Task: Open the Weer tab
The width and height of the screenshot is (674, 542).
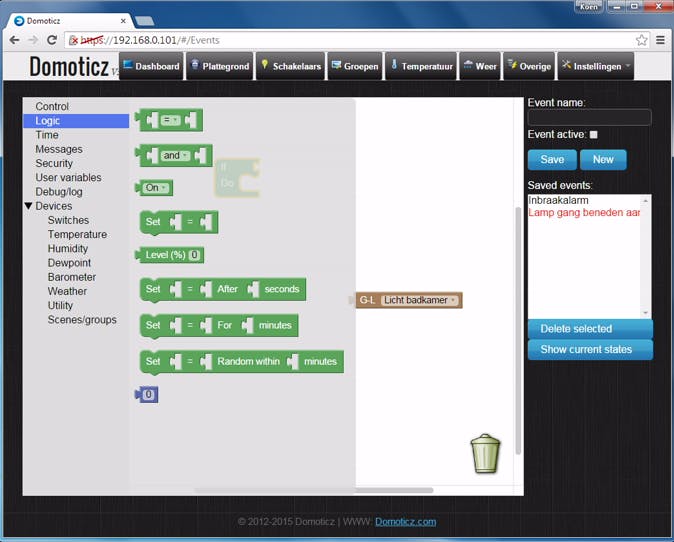Action: point(480,66)
